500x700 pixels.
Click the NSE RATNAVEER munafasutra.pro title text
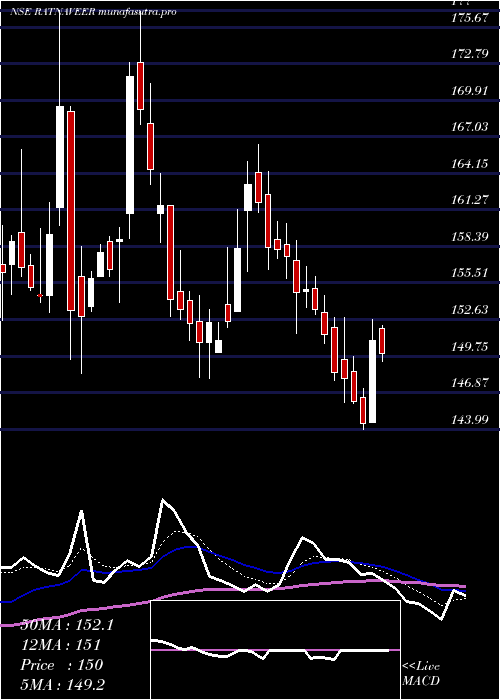coord(93,12)
